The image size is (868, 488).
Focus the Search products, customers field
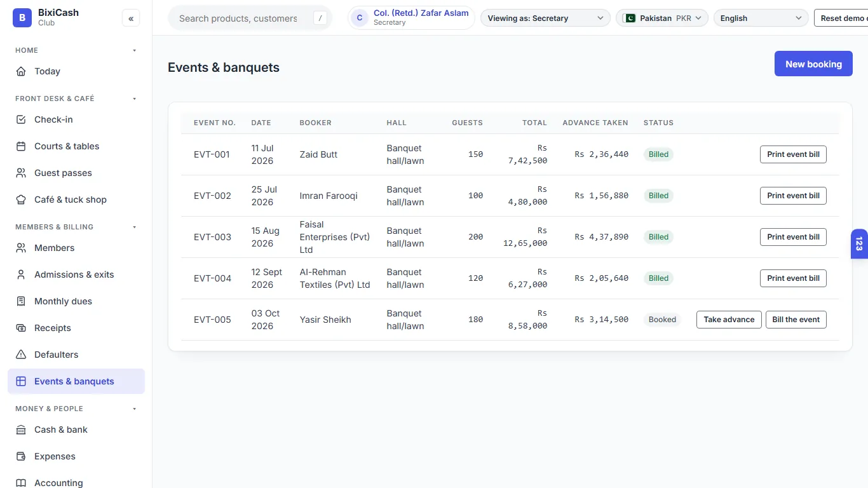[x=250, y=18]
